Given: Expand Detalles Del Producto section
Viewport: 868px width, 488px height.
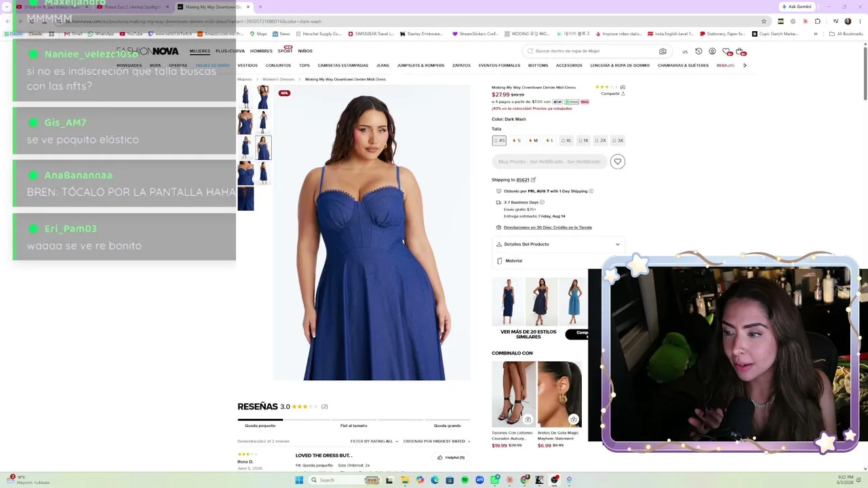Looking at the screenshot, I should point(558,244).
